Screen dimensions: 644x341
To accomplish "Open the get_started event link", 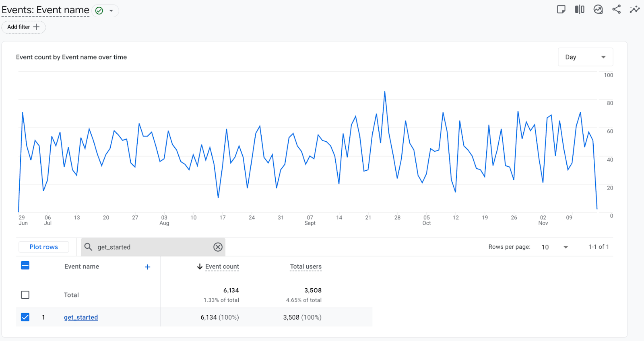I will (x=81, y=317).
